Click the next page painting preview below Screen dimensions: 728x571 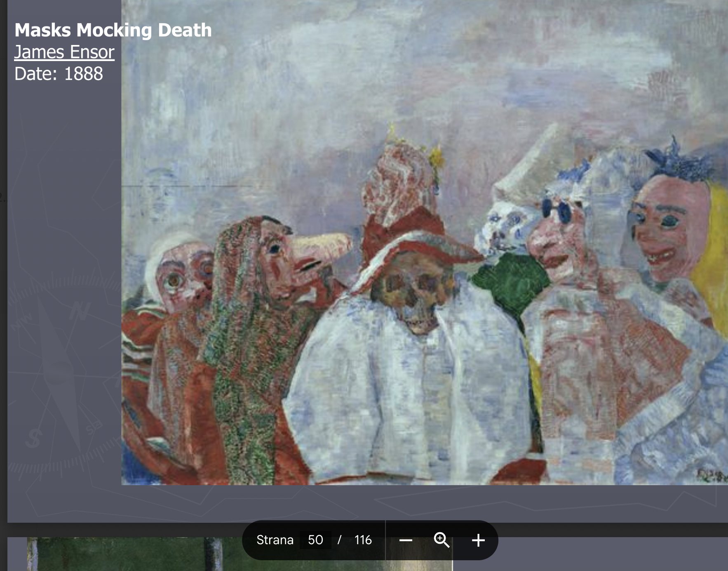pyautogui.click(x=240, y=554)
